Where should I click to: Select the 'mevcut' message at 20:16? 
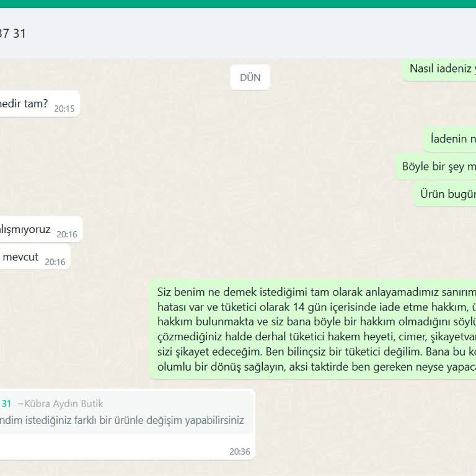pyautogui.click(x=35, y=257)
